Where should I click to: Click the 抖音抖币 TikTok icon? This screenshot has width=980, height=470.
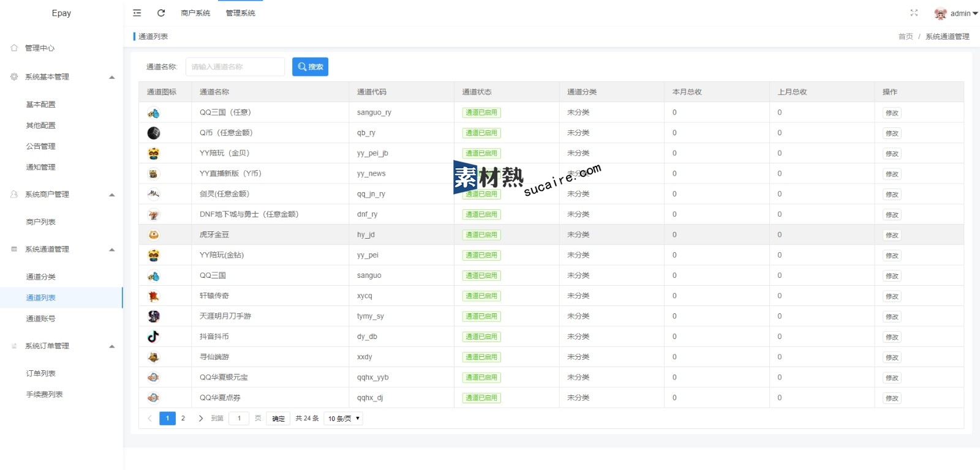(x=154, y=337)
